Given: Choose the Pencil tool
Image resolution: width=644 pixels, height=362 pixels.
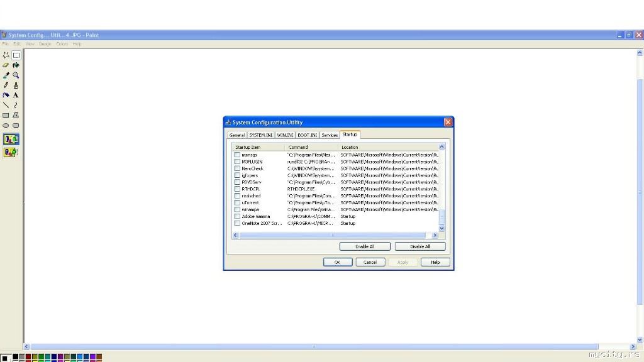Looking at the screenshot, I should (6, 85).
